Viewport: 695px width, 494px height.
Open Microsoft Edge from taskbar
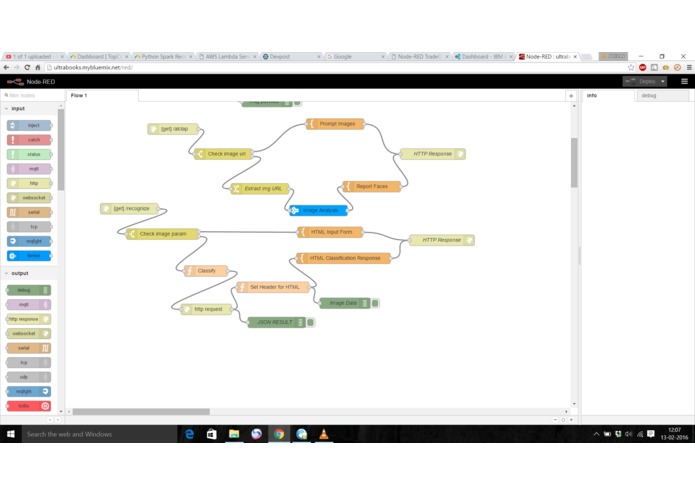(189, 434)
